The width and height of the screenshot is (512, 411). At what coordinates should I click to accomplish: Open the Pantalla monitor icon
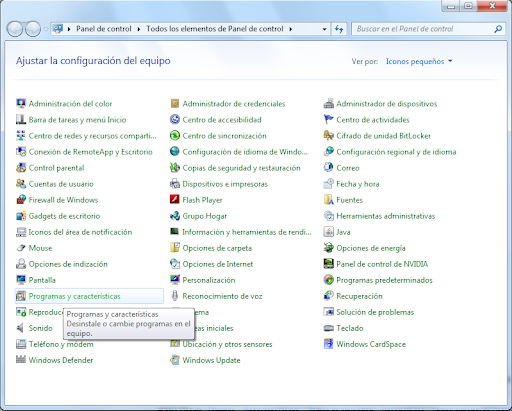click(21, 280)
